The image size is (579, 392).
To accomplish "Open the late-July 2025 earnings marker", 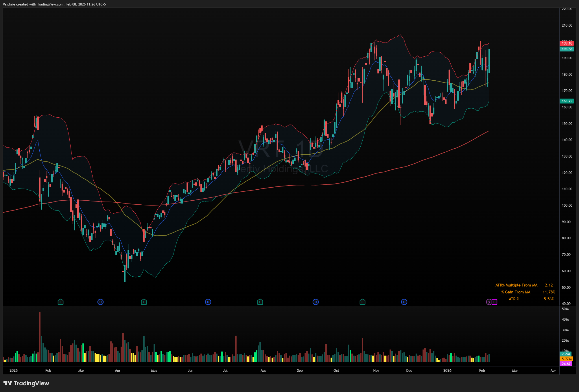I will tap(260, 302).
